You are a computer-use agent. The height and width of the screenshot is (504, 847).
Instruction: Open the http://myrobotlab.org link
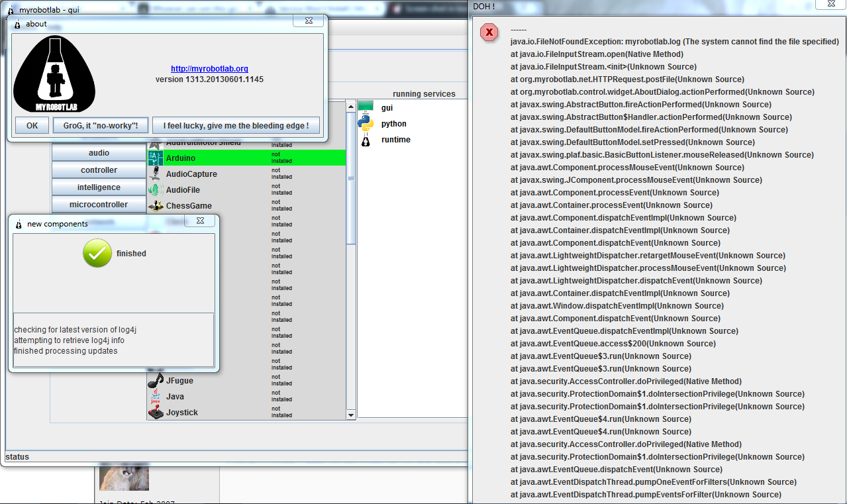coord(209,69)
